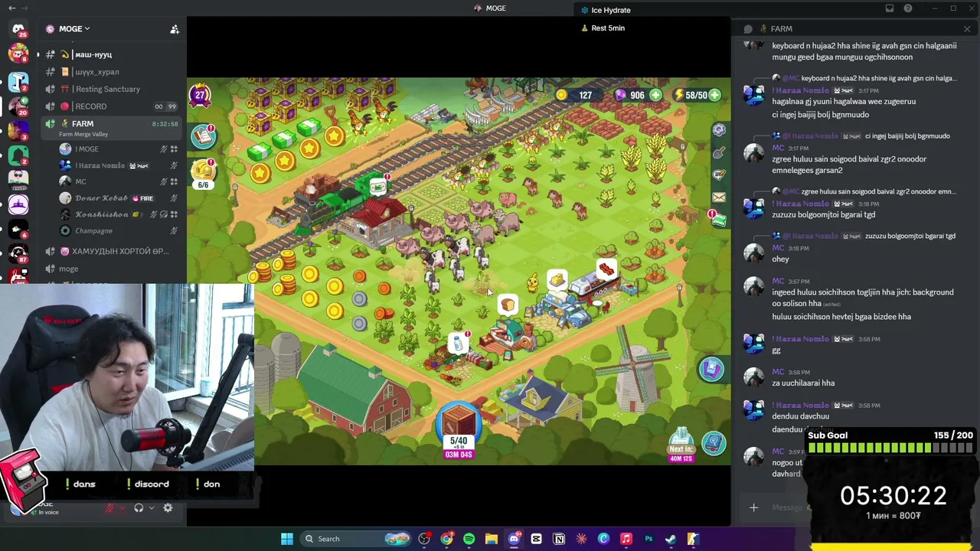Open Discord user settings gear
This screenshot has width=980, height=551.
168,507
